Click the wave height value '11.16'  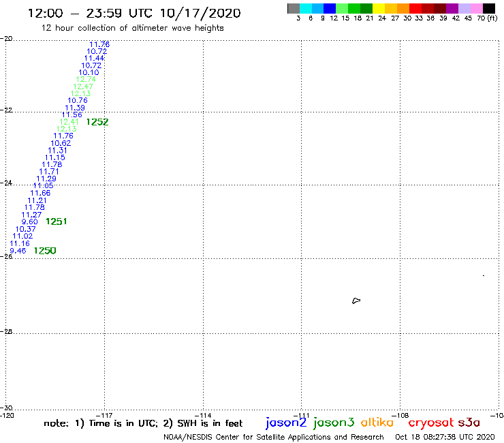click(x=20, y=243)
